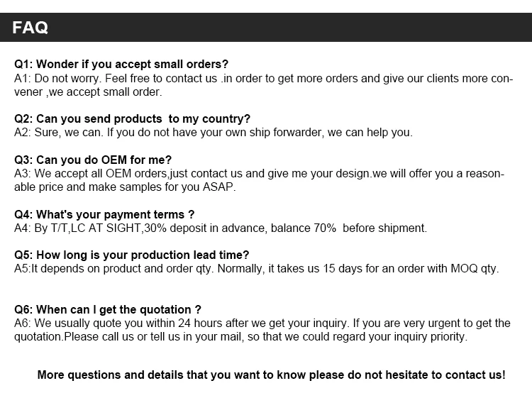The width and height of the screenshot is (532, 393).
Task: Open the Q6 quotation question
Action: click(x=108, y=309)
